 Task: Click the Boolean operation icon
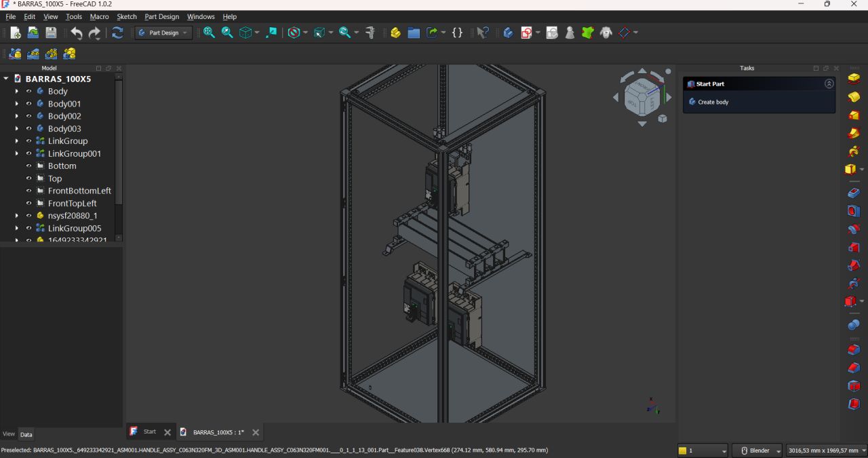tap(854, 325)
